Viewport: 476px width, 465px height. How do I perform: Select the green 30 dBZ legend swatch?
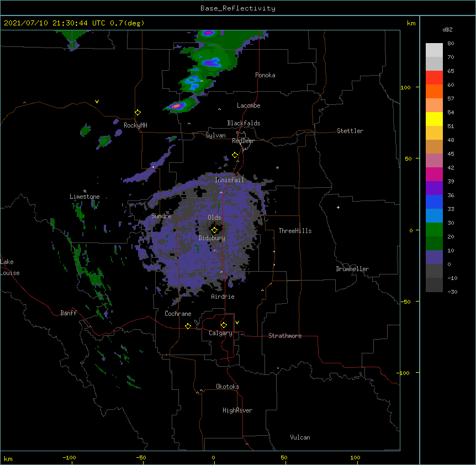434,230
